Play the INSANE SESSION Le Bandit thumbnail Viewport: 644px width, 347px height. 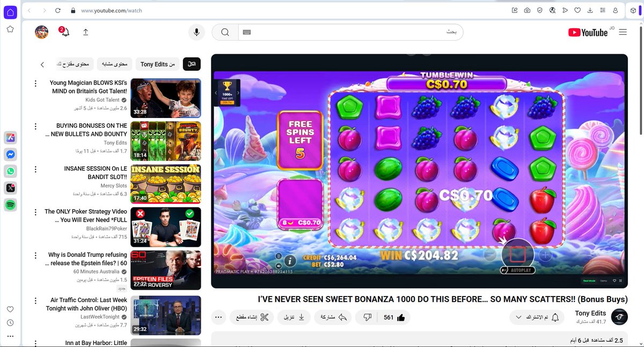(166, 184)
